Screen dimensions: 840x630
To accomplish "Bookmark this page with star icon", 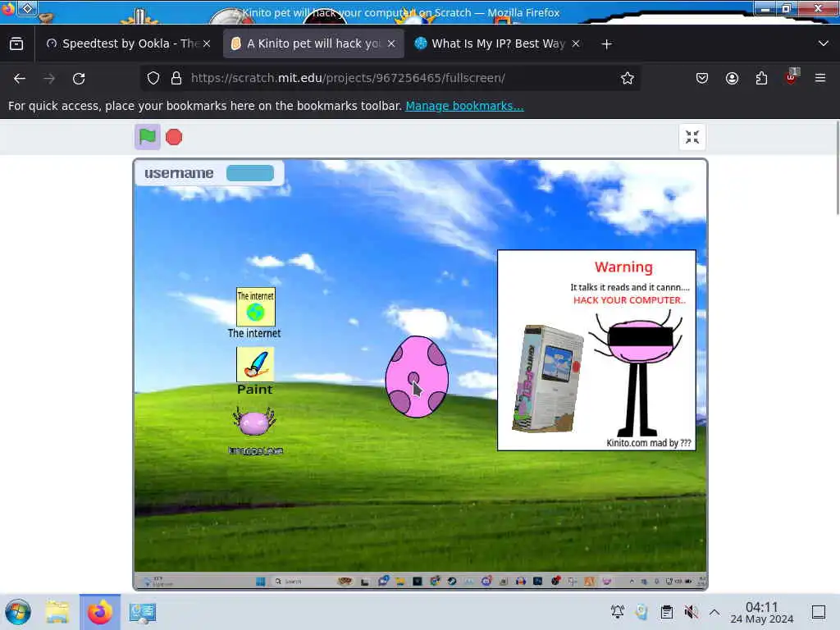I will click(x=628, y=78).
